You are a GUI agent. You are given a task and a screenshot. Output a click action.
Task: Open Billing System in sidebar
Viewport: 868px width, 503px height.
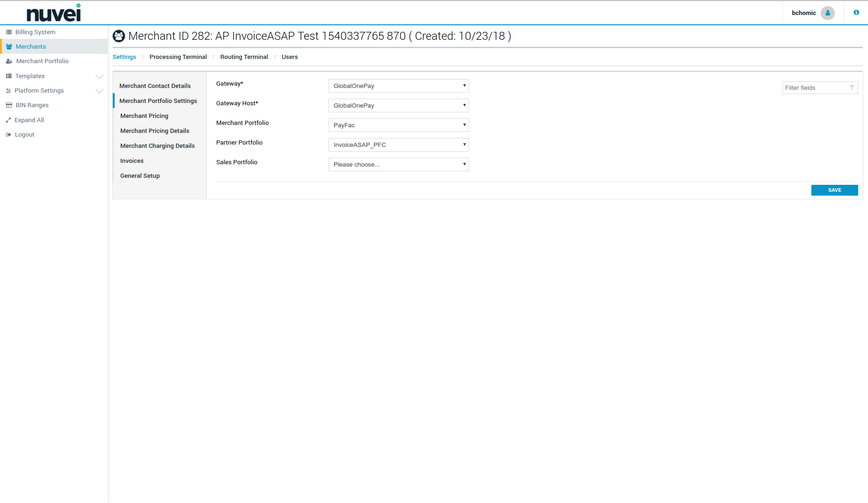pos(35,32)
